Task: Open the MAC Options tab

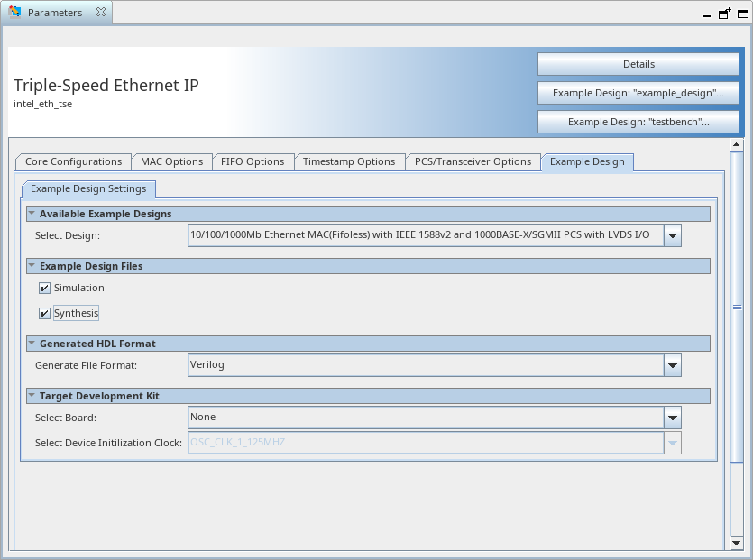Action: (171, 161)
